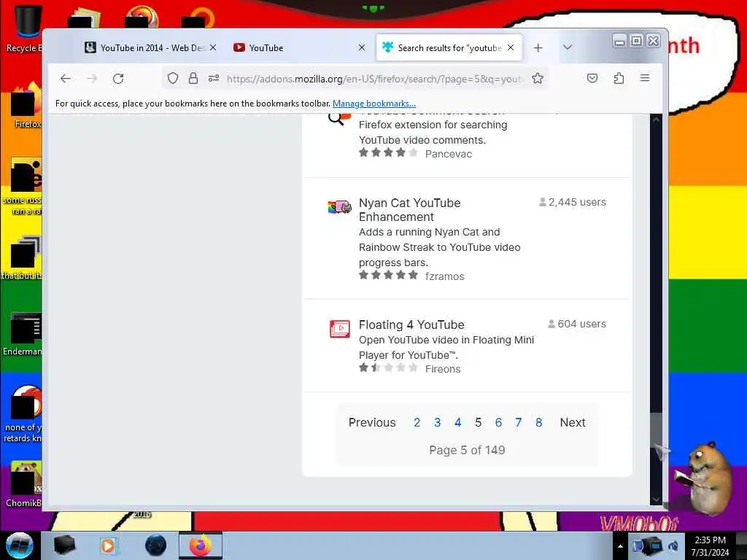Close the YouTube in 2014 tab
Screen dimensions: 747x560
coord(213,47)
